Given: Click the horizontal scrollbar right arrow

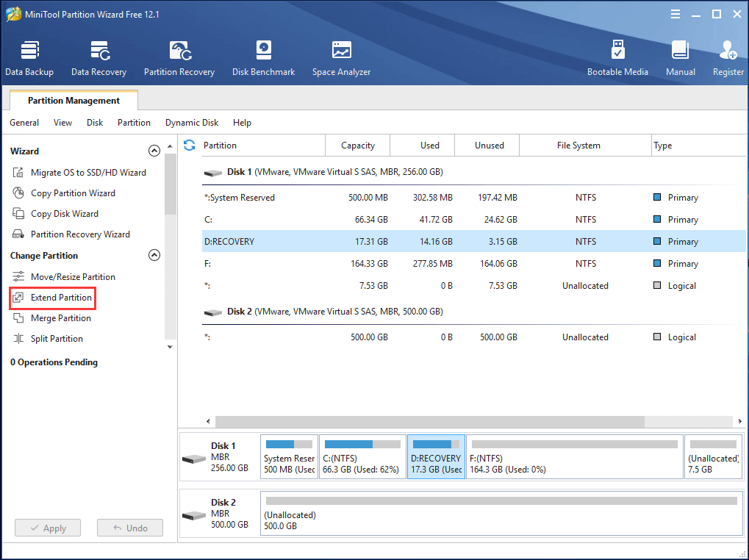Looking at the screenshot, I should point(740,421).
